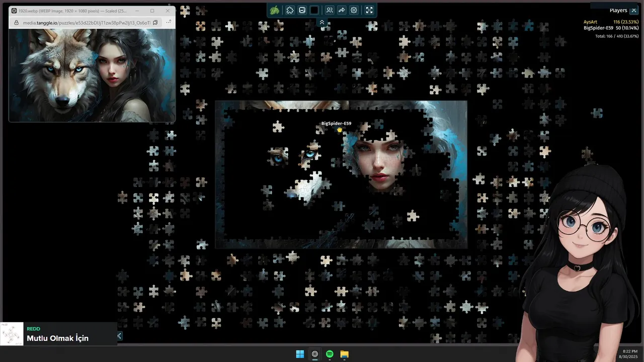Open the browser icon on the taskbar
This screenshot has width=644, height=362.
(315, 354)
